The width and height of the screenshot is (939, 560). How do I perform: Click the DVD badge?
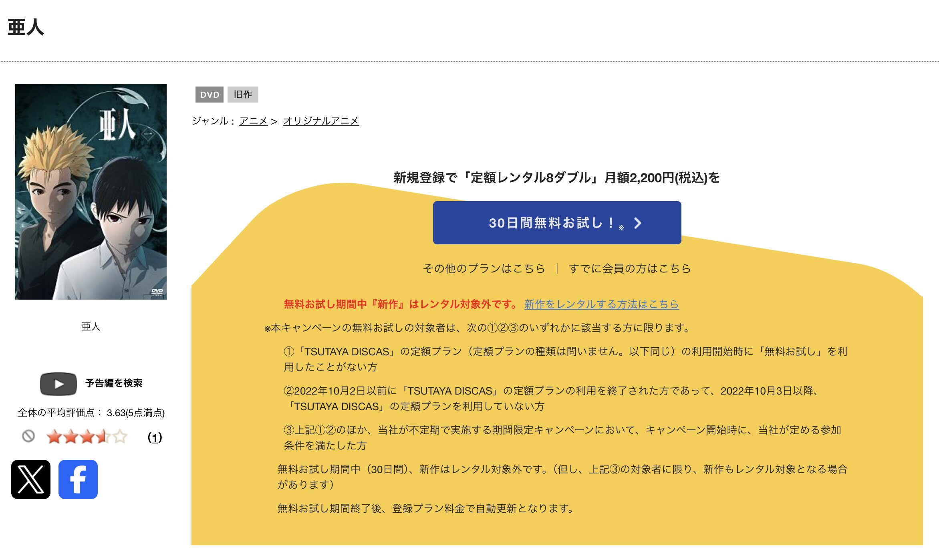pos(210,95)
